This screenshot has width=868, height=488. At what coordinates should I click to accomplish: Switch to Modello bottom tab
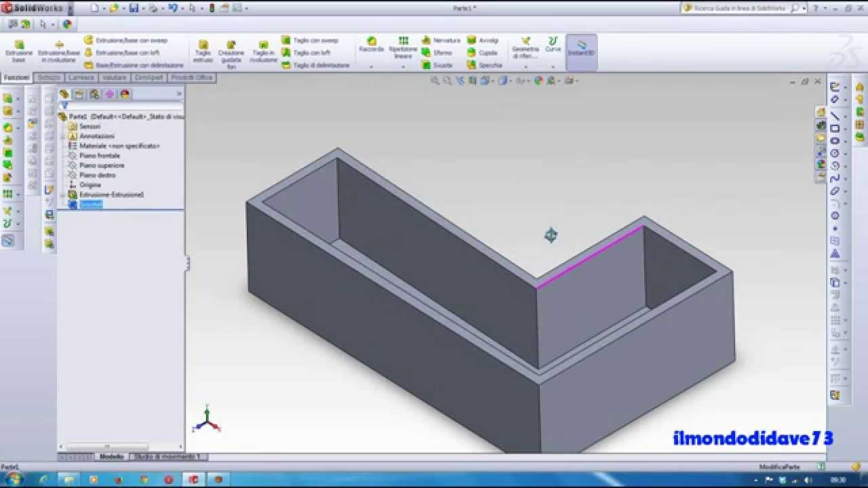tap(112, 457)
